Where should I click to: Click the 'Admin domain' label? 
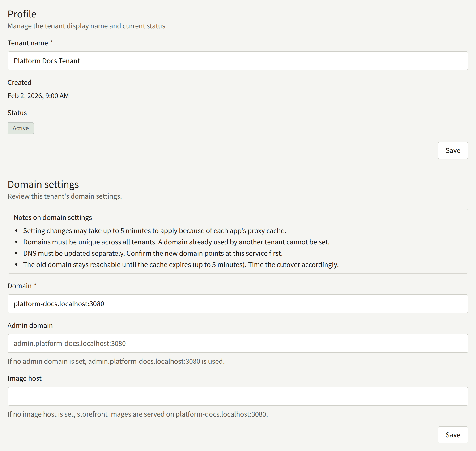coord(30,326)
